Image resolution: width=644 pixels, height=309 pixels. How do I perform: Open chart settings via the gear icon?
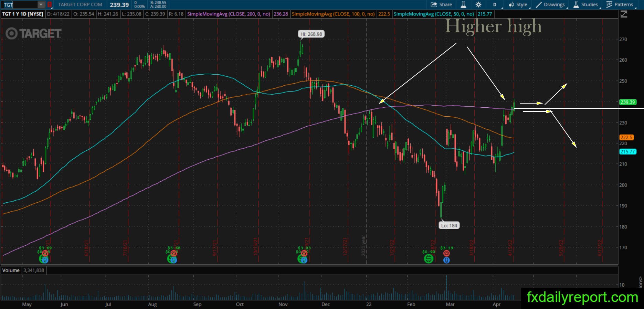(478, 5)
